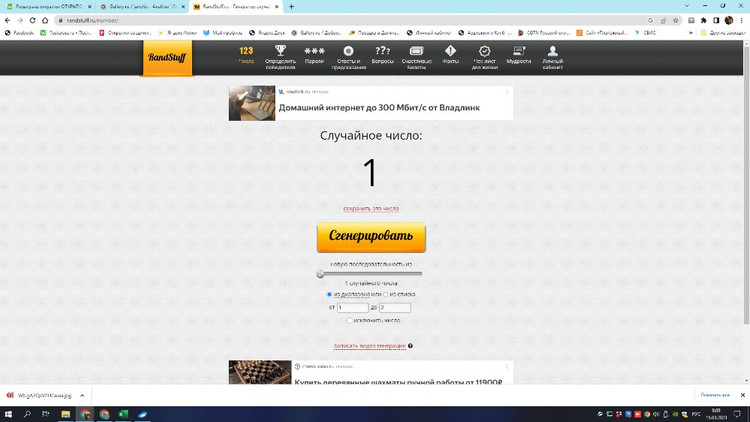Open a new browser tab with plus button
Image resolution: width=750 pixels, height=422 pixels.
(x=291, y=6)
